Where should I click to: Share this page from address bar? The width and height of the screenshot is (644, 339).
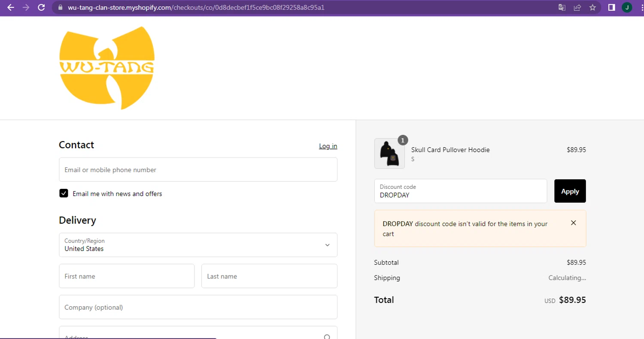pyautogui.click(x=577, y=7)
